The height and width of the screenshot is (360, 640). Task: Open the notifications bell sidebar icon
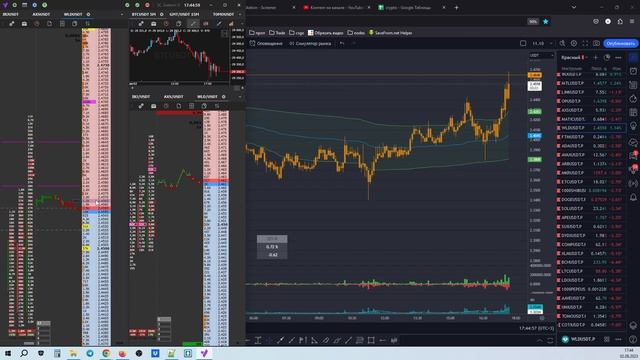633,198
